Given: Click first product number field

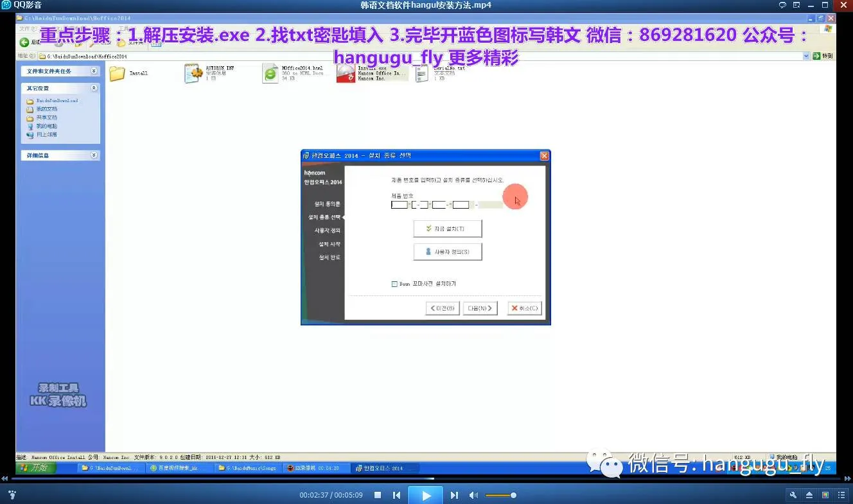Looking at the screenshot, I should click(400, 205).
